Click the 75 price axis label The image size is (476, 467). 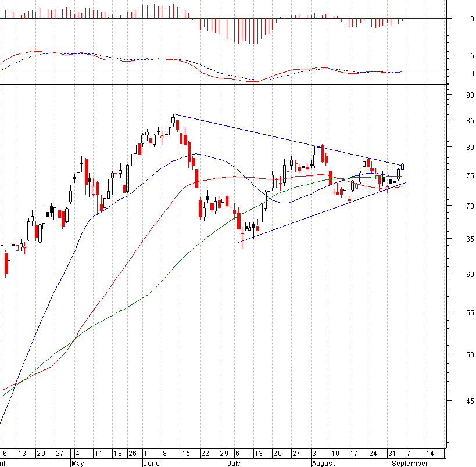[470, 176]
